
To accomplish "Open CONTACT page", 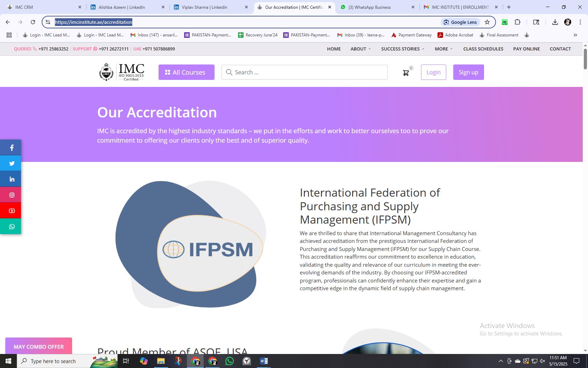I will coord(560,49).
